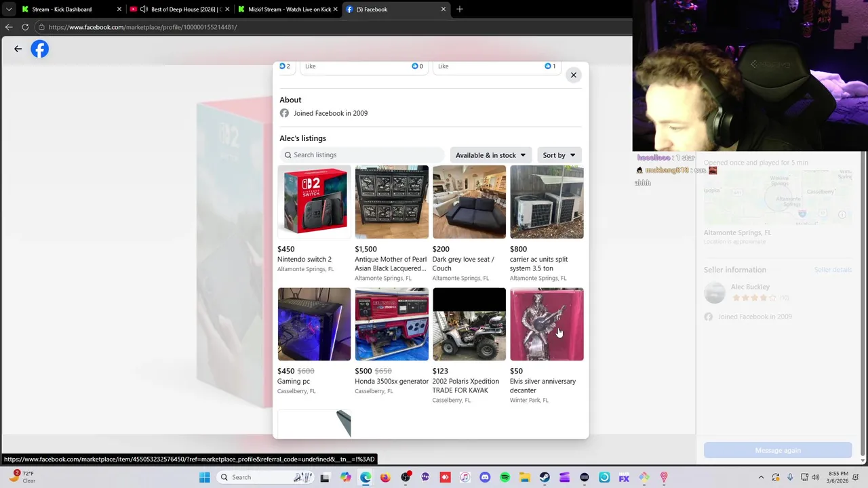Mute the Deep House tab speaker icon
Image resolution: width=868 pixels, height=488 pixels.
[x=144, y=9]
